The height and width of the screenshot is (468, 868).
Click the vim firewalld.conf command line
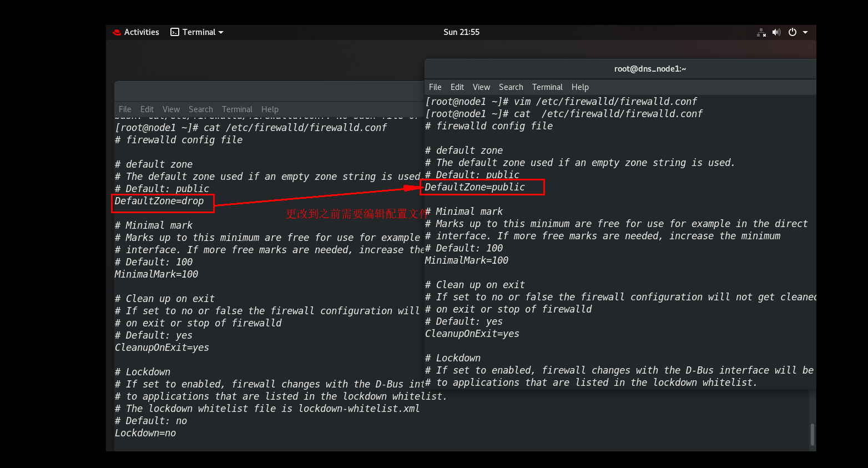pos(561,102)
